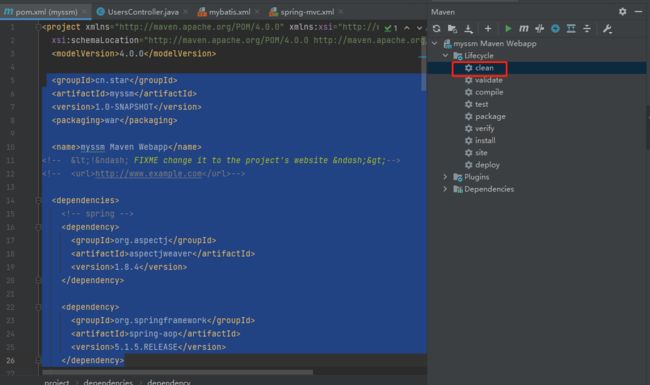Close the UsersController.java tab
The image size is (650, 385).
point(185,12)
